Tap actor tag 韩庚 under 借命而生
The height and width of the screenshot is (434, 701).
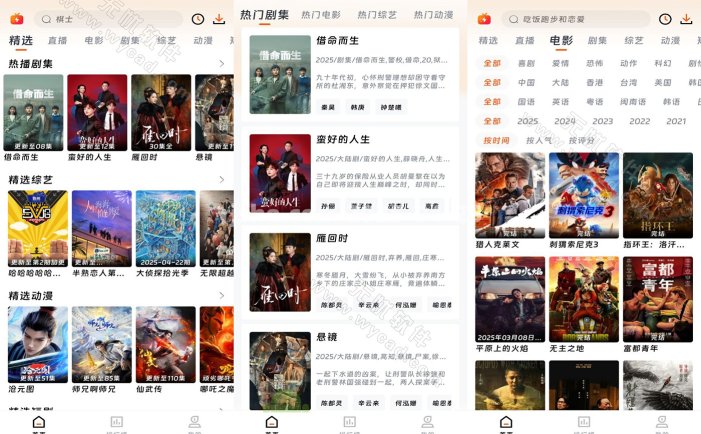[357, 107]
